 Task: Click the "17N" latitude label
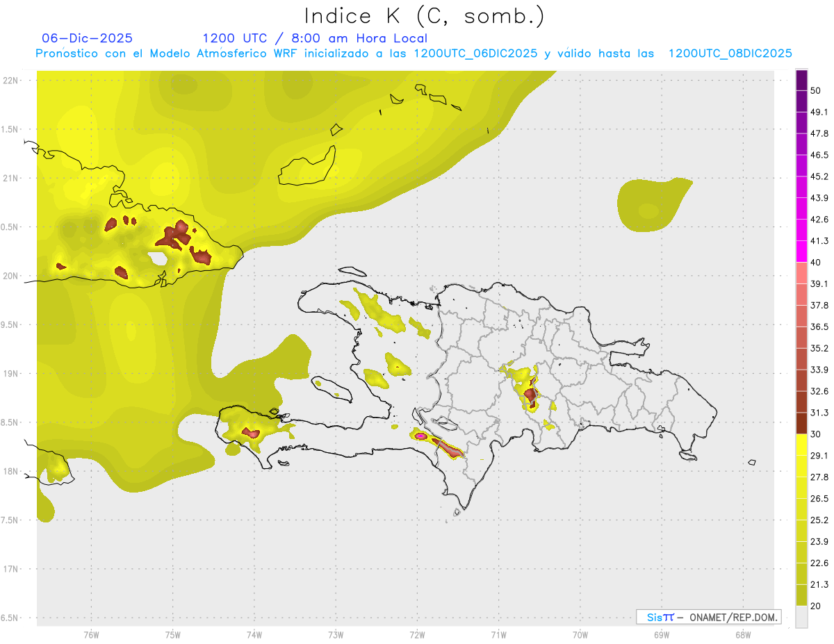click(x=11, y=569)
